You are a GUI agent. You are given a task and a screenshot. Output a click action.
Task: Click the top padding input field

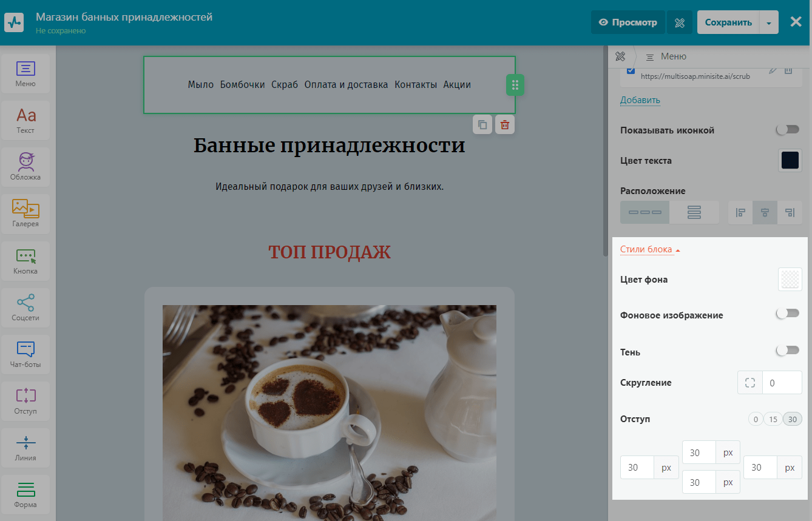point(699,452)
